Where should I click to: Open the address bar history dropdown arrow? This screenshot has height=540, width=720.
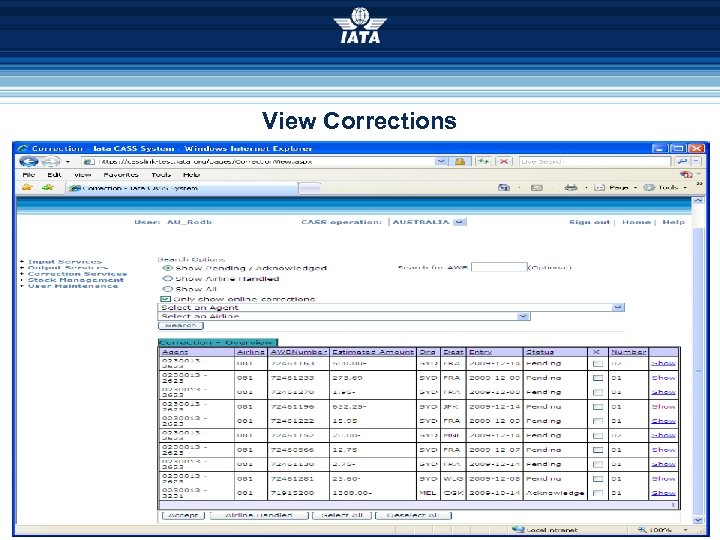[441, 162]
